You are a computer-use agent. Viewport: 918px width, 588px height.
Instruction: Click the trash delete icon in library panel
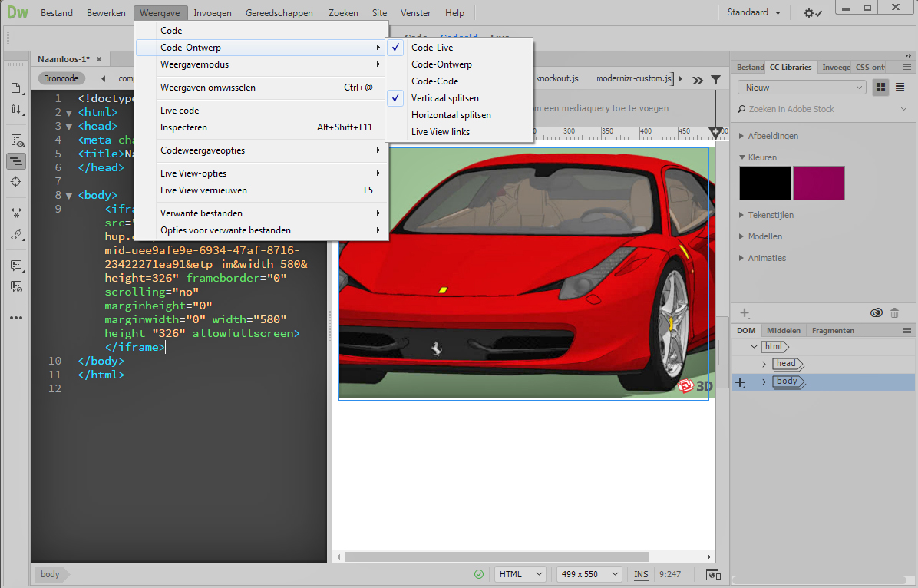tap(894, 312)
